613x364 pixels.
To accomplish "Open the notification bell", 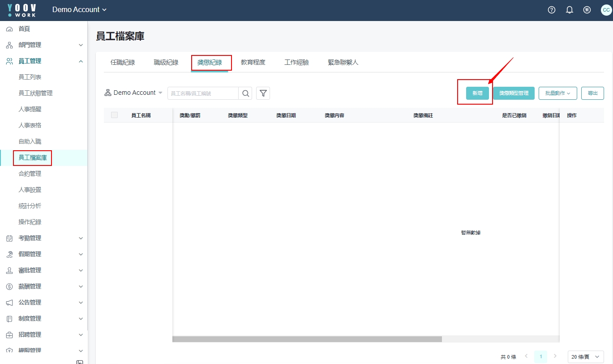I will 570,10.
